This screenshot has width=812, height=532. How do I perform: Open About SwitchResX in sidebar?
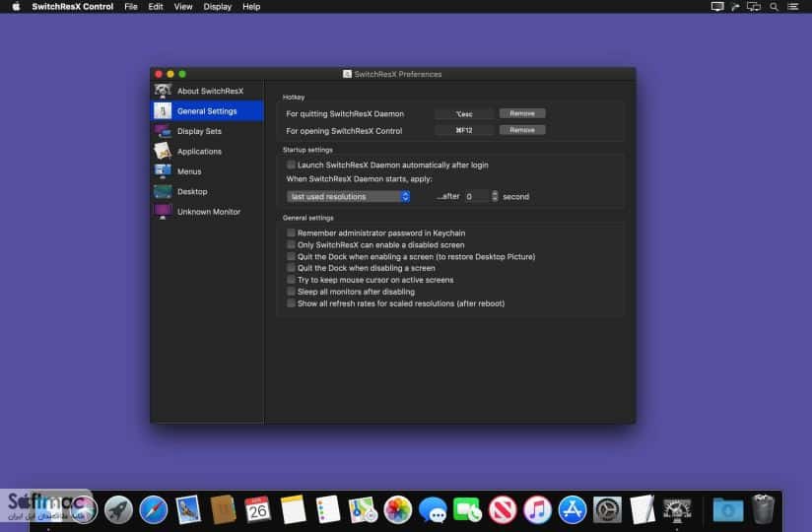pyautogui.click(x=207, y=91)
